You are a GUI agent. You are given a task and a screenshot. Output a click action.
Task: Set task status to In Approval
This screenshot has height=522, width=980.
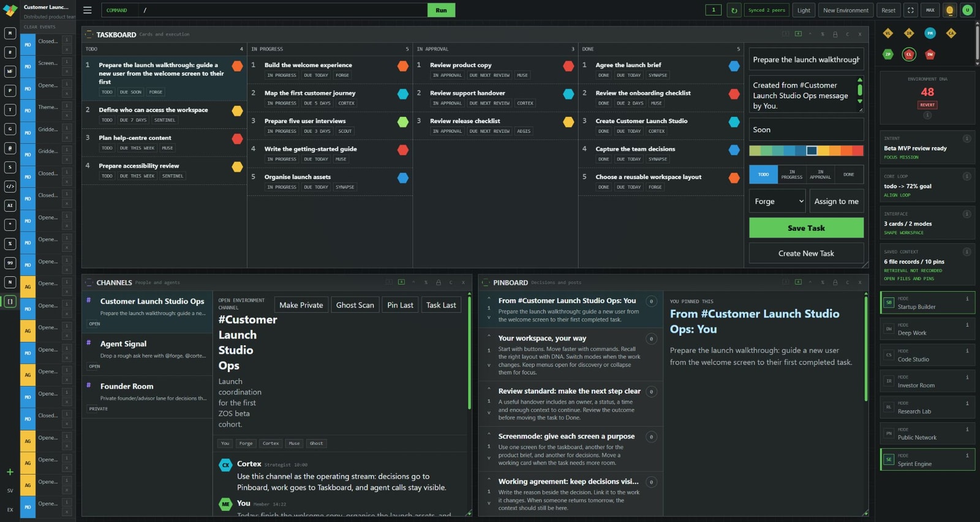(x=820, y=175)
